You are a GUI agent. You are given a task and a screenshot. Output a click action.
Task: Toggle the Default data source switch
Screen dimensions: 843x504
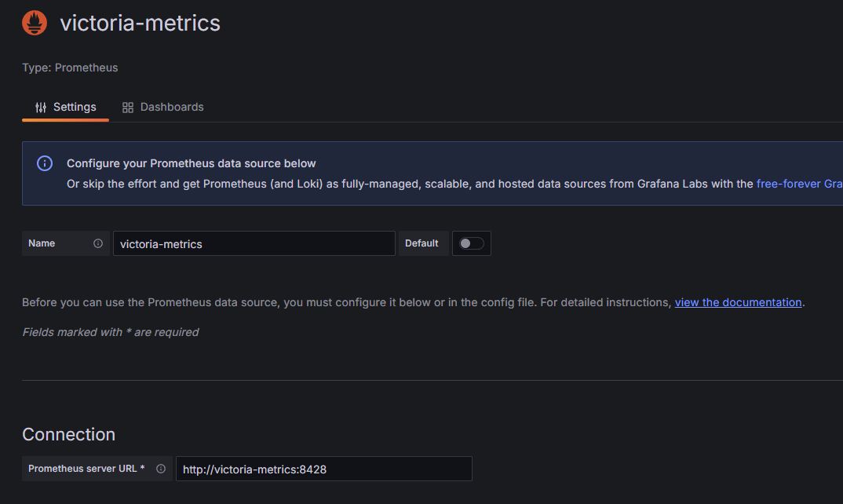pos(472,243)
